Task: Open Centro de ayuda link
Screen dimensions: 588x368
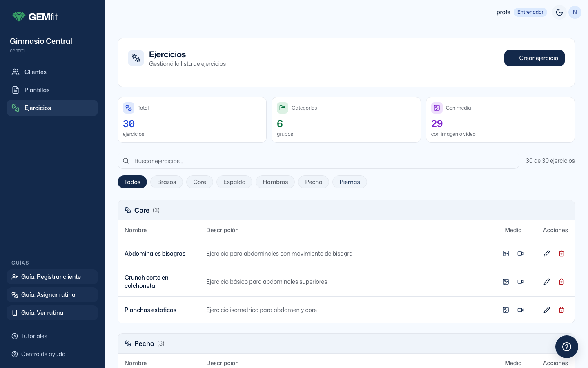Action: (x=52, y=354)
